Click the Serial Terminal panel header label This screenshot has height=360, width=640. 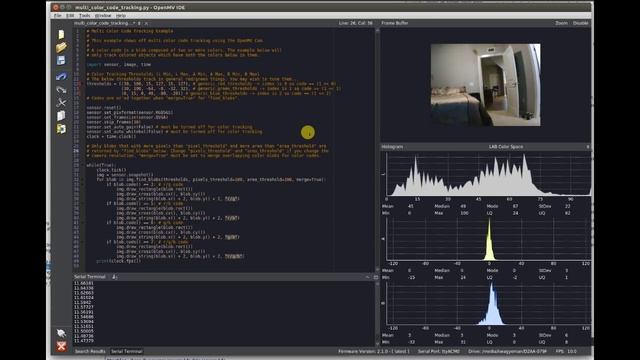90,277
